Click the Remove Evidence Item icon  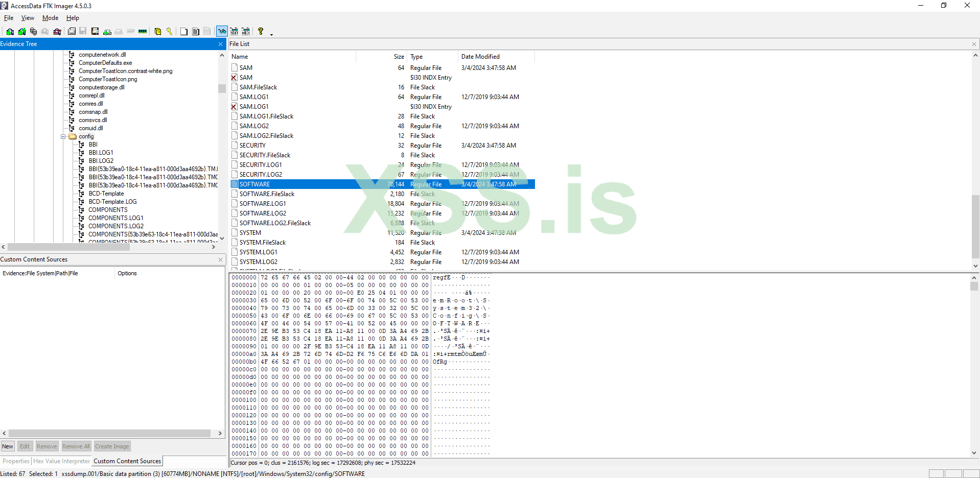45,32
